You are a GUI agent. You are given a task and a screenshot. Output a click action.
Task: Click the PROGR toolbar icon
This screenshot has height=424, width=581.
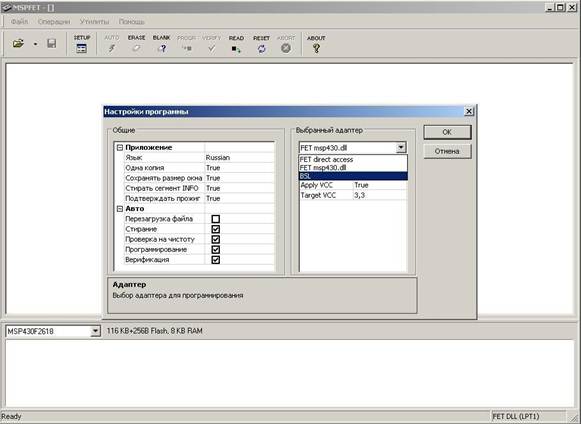coord(186,44)
